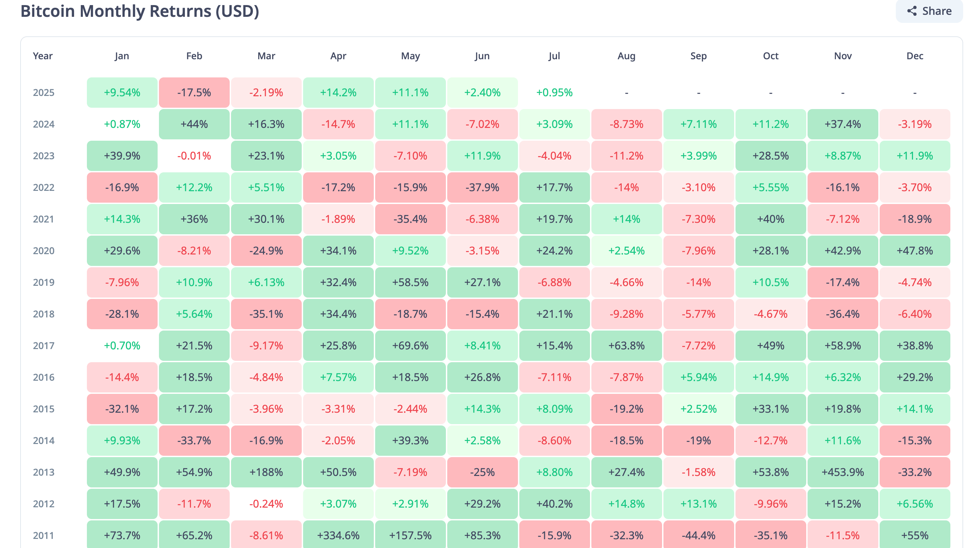Click the Bitcoin Monthly Returns (USD) title
This screenshot has height=548, width=980.
[140, 11]
